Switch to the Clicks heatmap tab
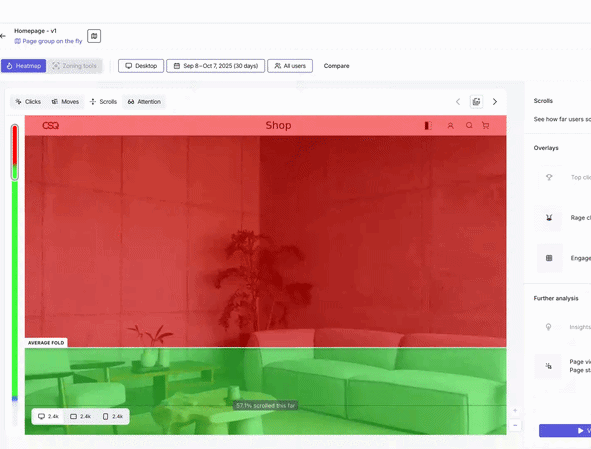Viewport: 591px width, 449px height. [28, 101]
